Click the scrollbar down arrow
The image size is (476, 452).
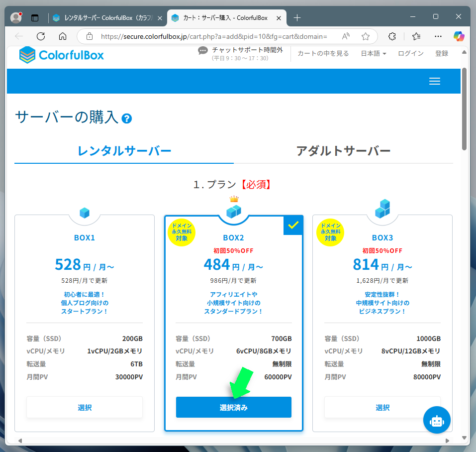(x=464, y=438)
